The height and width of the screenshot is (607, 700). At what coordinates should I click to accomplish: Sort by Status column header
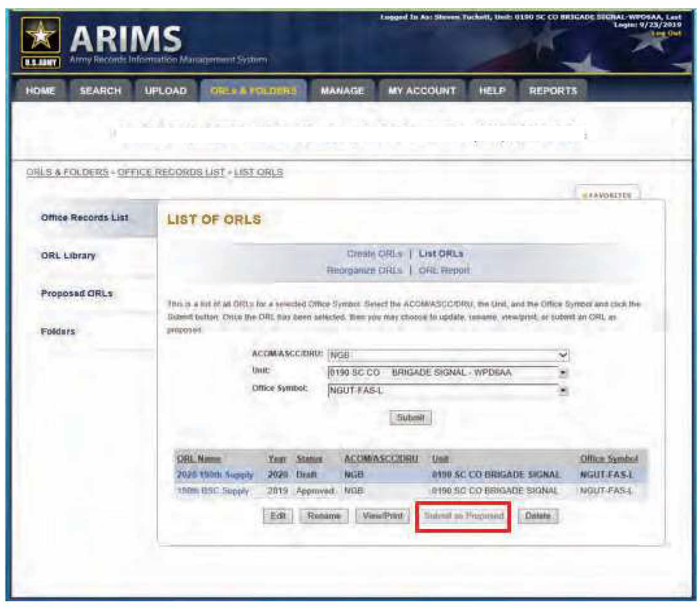309,459
